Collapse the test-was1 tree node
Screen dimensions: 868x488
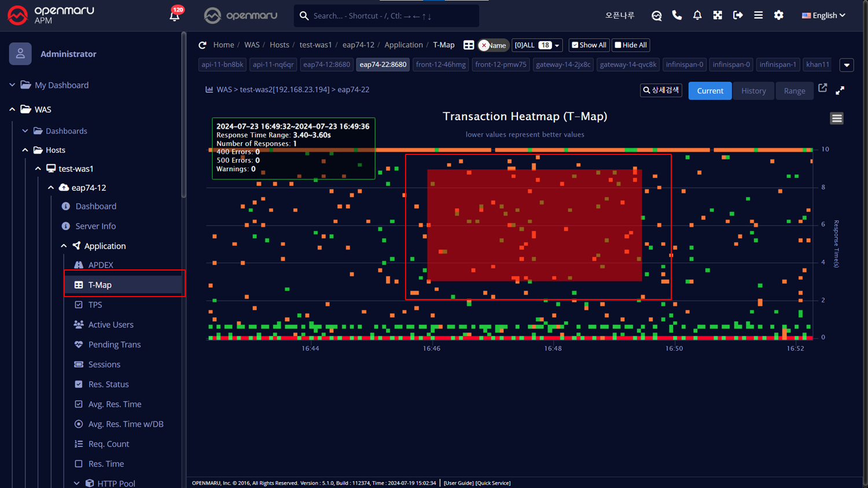pyautogui.click(x=38, y=169)
